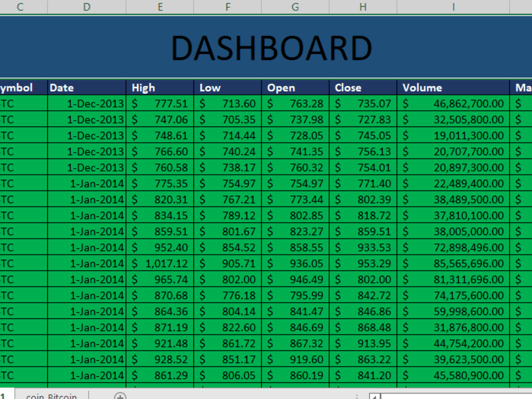This screenshot has height=399, width=532.
Task: Select column C header
Action: pos(20,7)
